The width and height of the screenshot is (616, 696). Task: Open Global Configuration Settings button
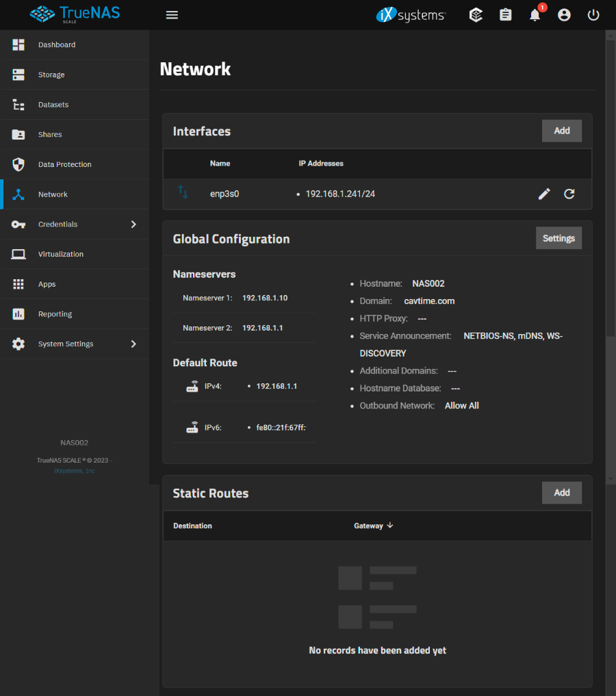(559, 238)
